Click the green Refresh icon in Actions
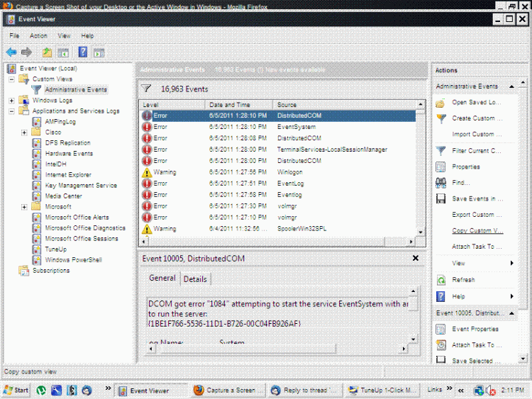Viewport: 532px width, 399px height. click(440, 280)
